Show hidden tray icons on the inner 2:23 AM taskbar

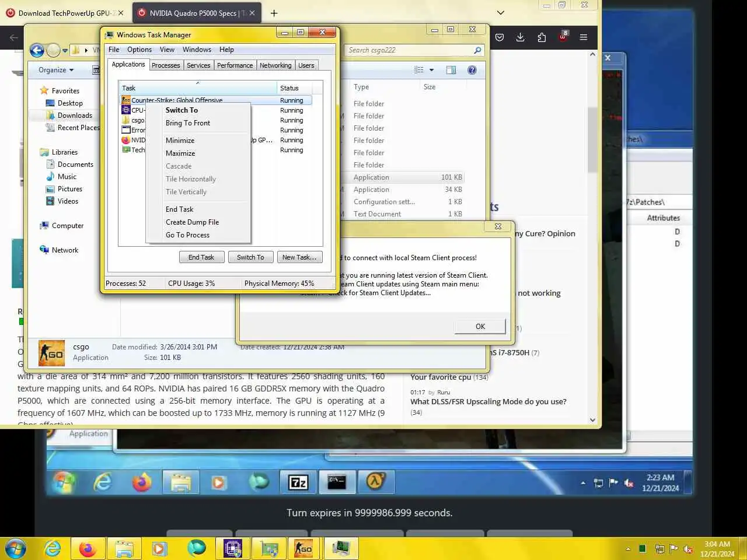(582, 483)
